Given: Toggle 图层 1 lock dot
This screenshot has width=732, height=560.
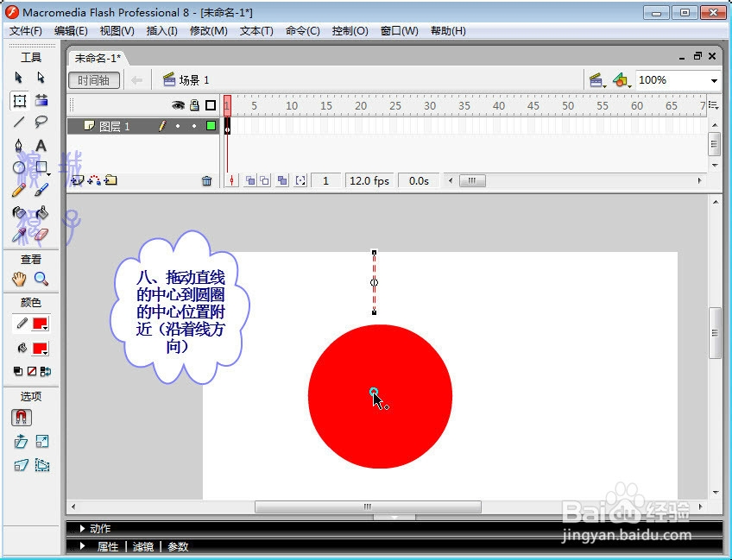Looking at the screenshot, I should tap(194, 126).
